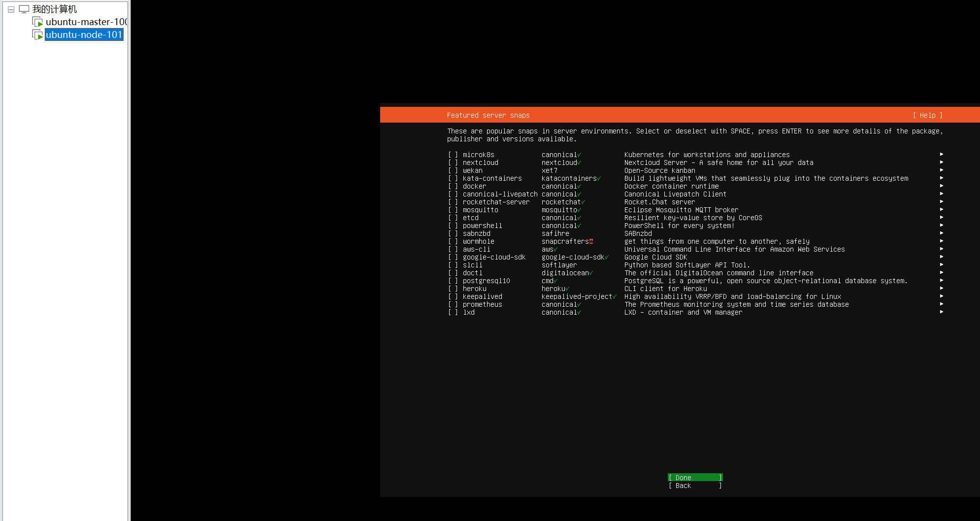Toggle the doctl snap checkbox

(453, 273)
